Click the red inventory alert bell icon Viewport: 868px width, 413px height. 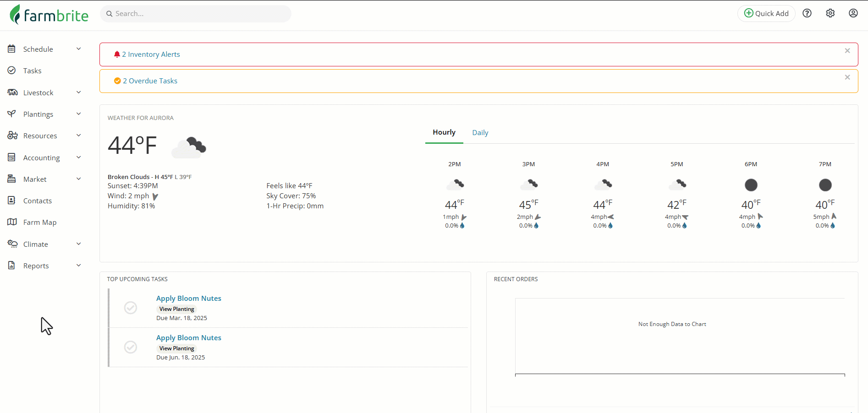pos(117,54)
